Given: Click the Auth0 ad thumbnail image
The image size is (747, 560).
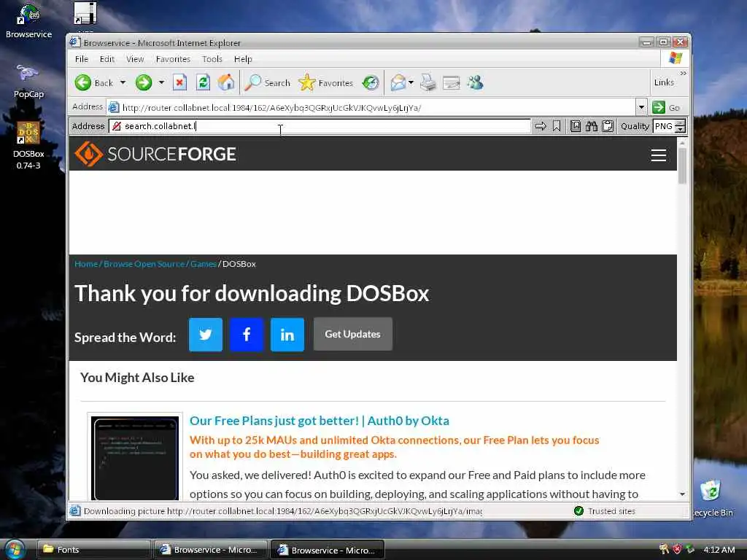Looking at the screenshot, I should (x=135, y=458).
